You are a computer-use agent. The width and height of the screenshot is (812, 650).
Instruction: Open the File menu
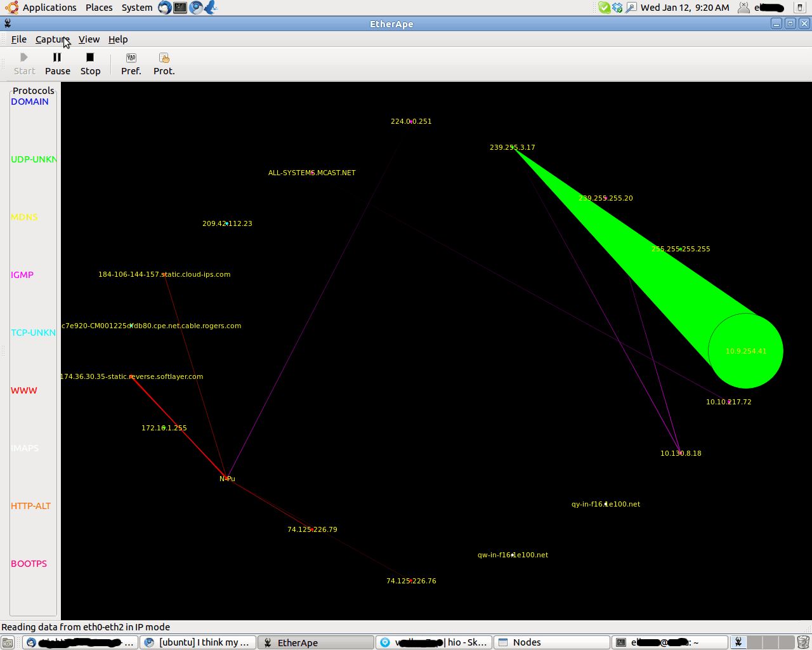[x=19, y=39]
